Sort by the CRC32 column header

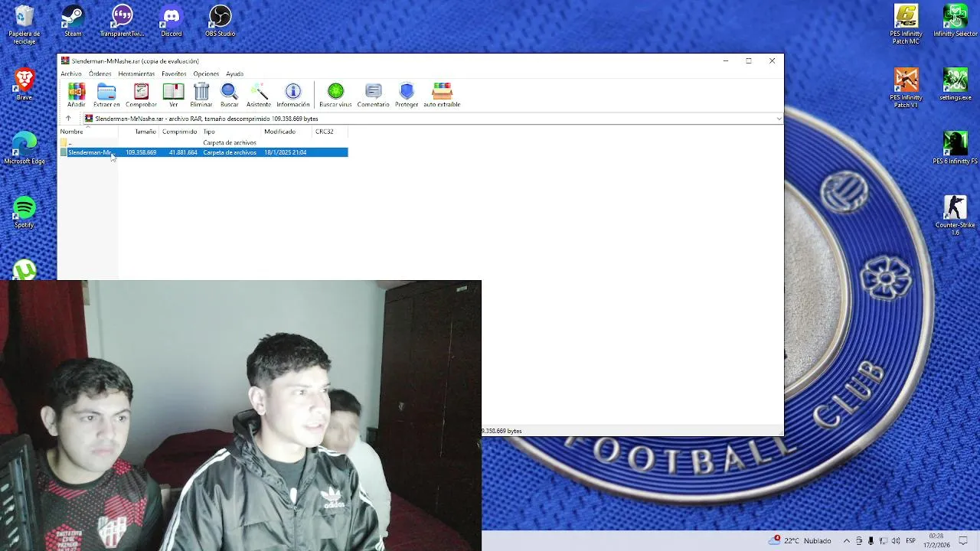(x=330, y=132)
